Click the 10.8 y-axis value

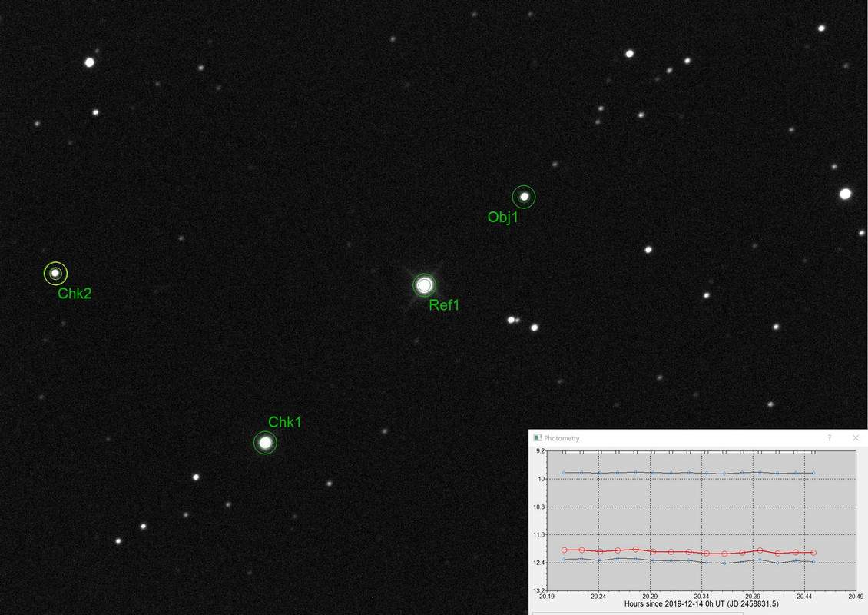[538, 507]
